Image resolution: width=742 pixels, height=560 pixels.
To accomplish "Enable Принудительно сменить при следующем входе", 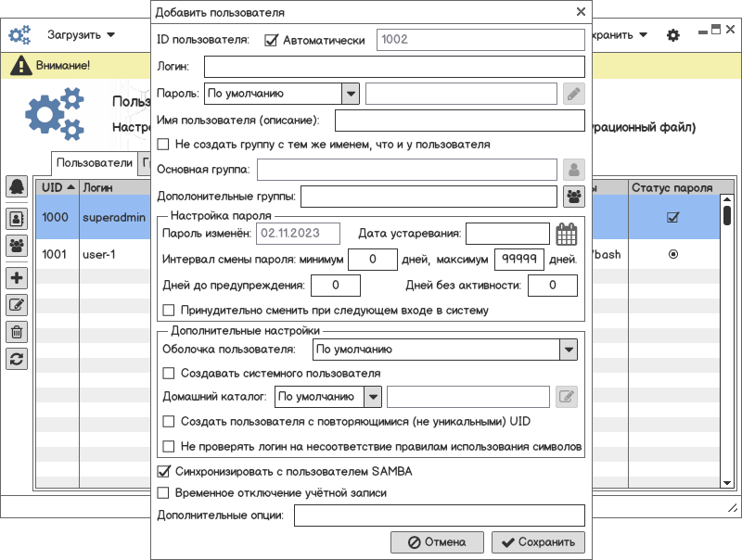I will 169,311.
